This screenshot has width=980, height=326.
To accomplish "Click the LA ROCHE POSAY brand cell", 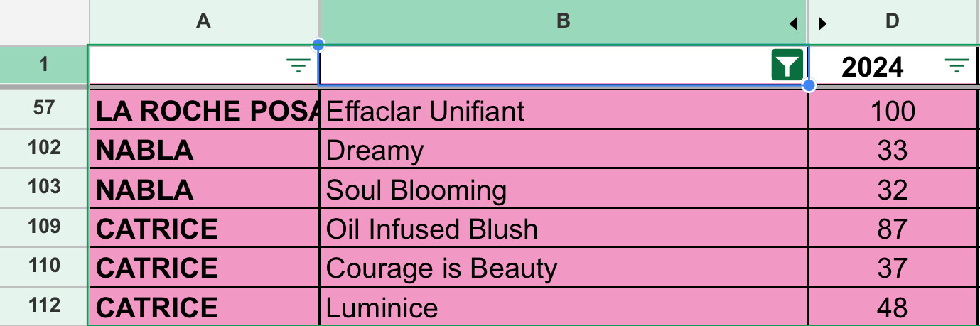I will click(205, 111).
